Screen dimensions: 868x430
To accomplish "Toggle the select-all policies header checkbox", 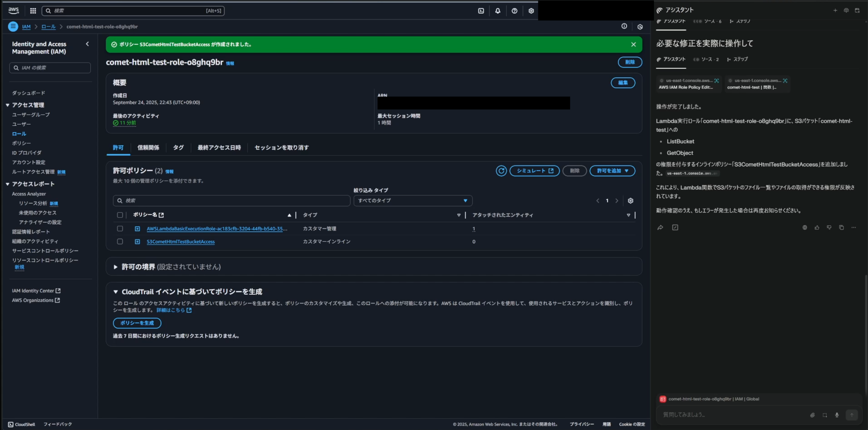I will click(120, 215).
